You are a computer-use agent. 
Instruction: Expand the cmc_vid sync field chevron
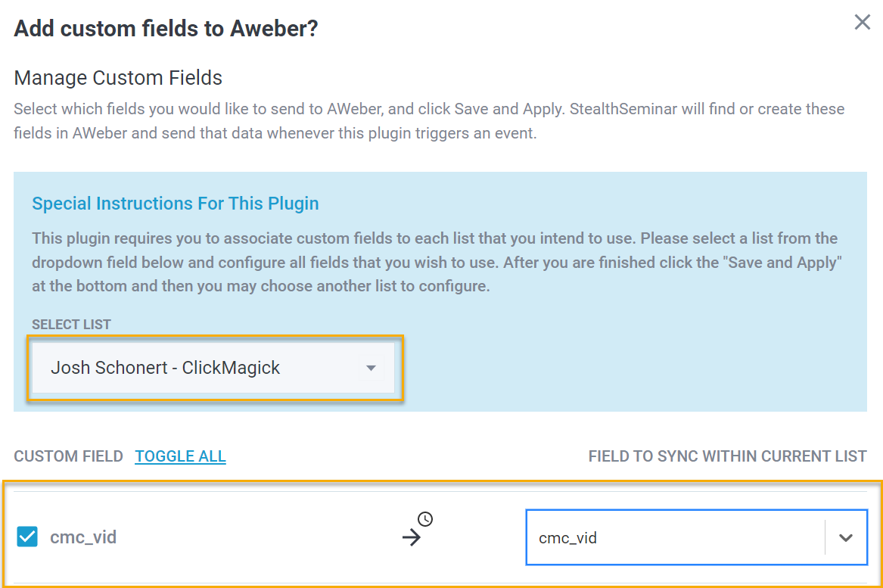tap(846, 538)
